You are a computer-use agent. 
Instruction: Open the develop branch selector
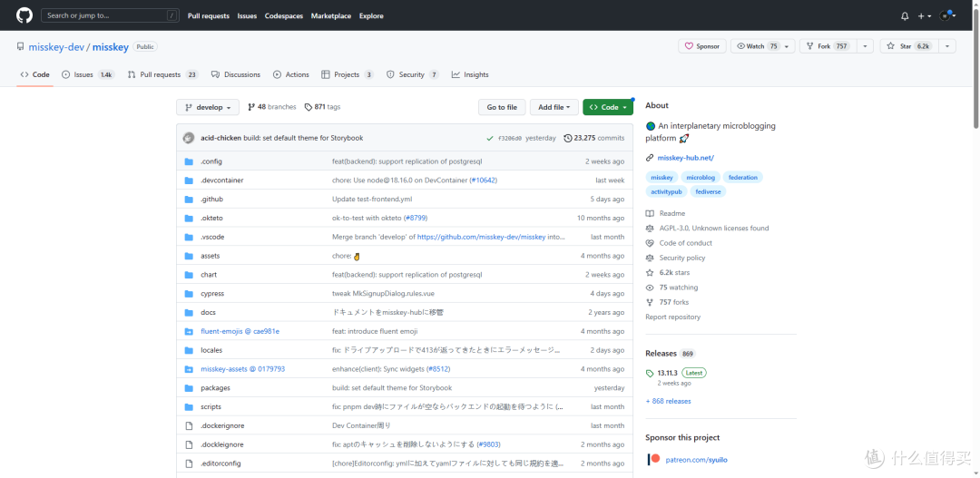(x=208, y=107)
